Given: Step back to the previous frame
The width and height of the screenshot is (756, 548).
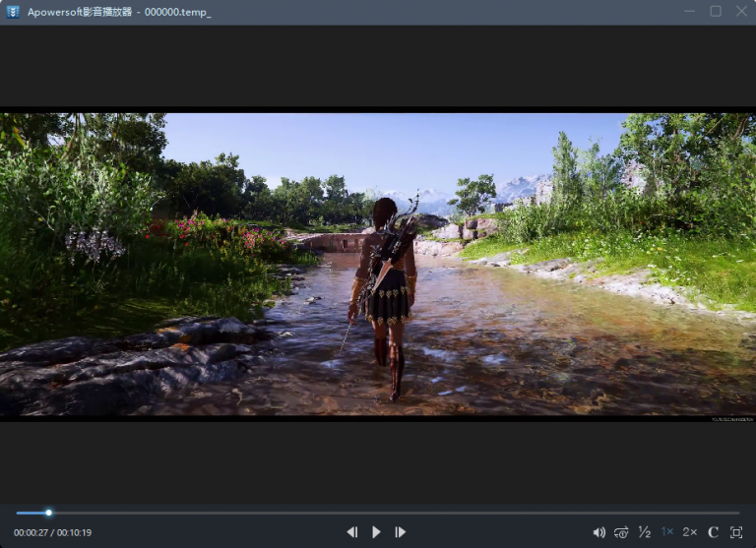Looking at the screenshot, I should coord(352,532).
